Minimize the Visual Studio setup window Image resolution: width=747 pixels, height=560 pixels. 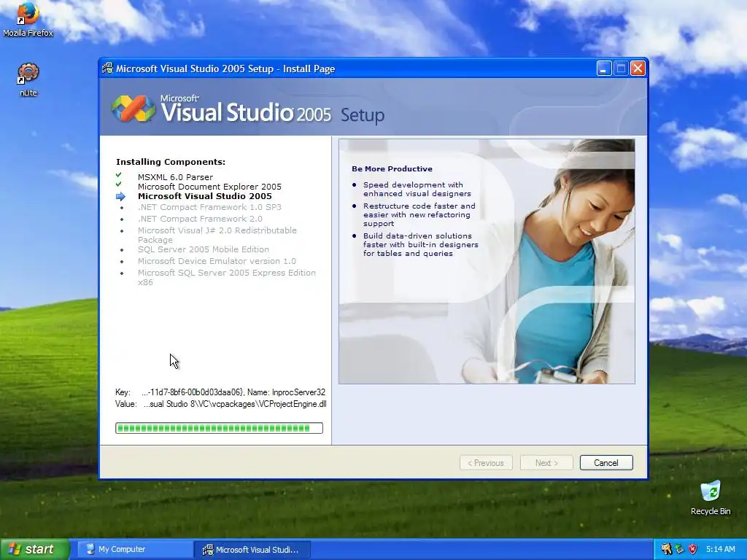pos(603,69)
